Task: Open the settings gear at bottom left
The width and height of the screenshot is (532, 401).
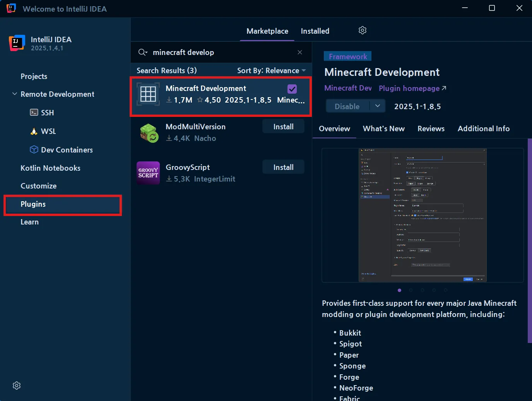Action: 16,385
